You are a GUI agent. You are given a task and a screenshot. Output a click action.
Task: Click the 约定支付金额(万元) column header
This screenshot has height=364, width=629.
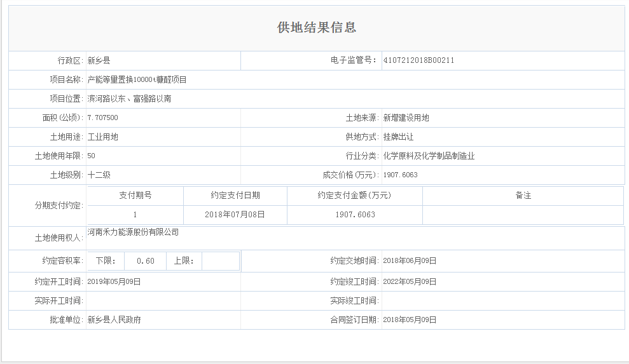(x=355, y=195)
